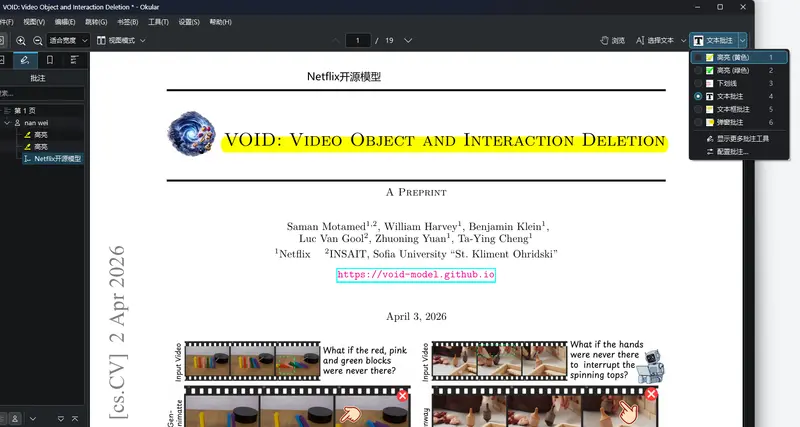
Task: Switch to the Browse (浏览) hand tool
Action: (x=612, y=40)
